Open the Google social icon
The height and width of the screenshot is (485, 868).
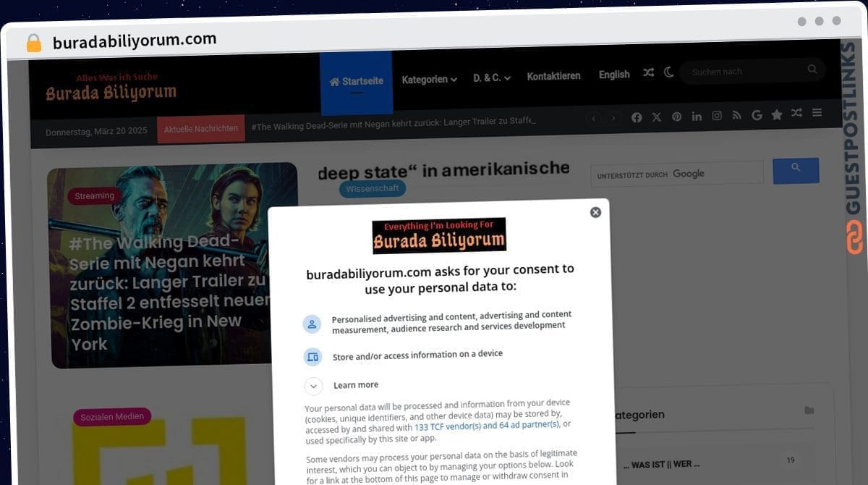point(757,115)
